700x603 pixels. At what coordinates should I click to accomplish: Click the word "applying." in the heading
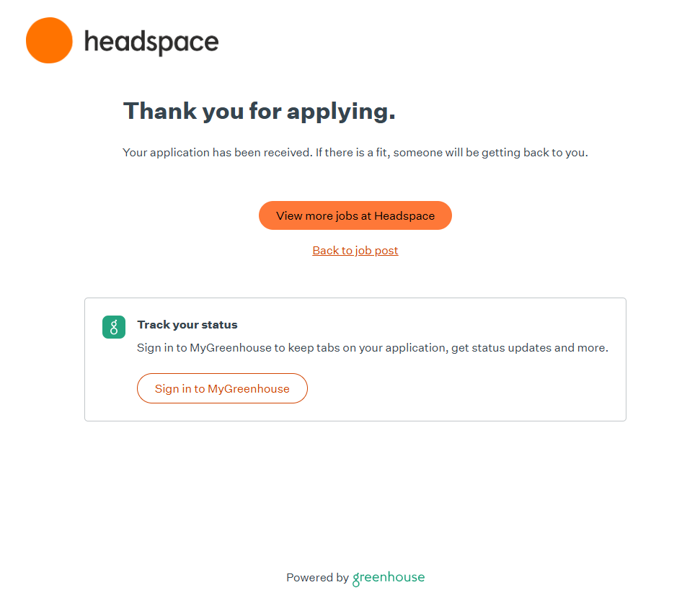coord(341,111)
